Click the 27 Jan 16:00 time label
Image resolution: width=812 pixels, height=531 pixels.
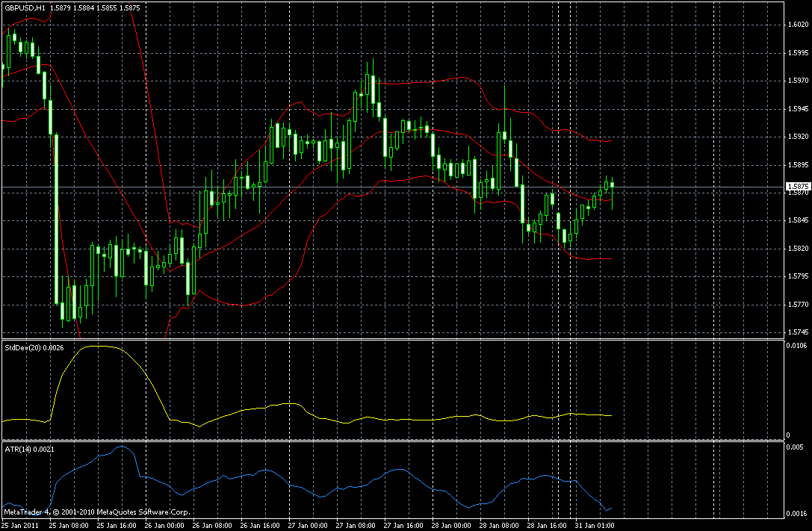tap(403, 526)
